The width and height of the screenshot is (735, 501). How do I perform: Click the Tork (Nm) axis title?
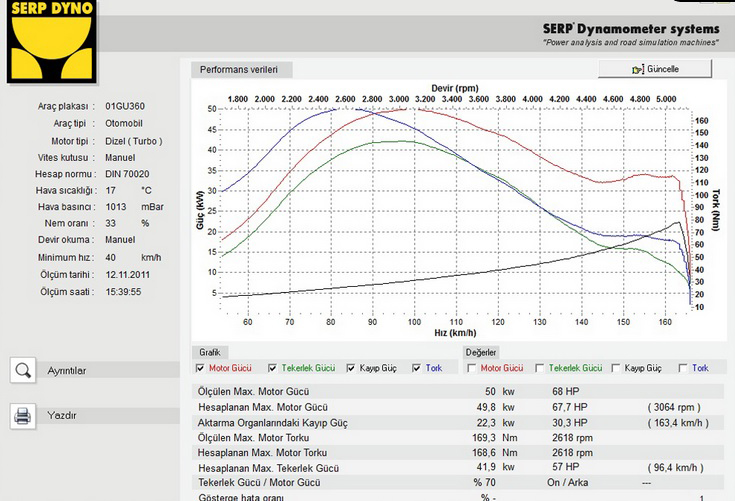point(715,210)
